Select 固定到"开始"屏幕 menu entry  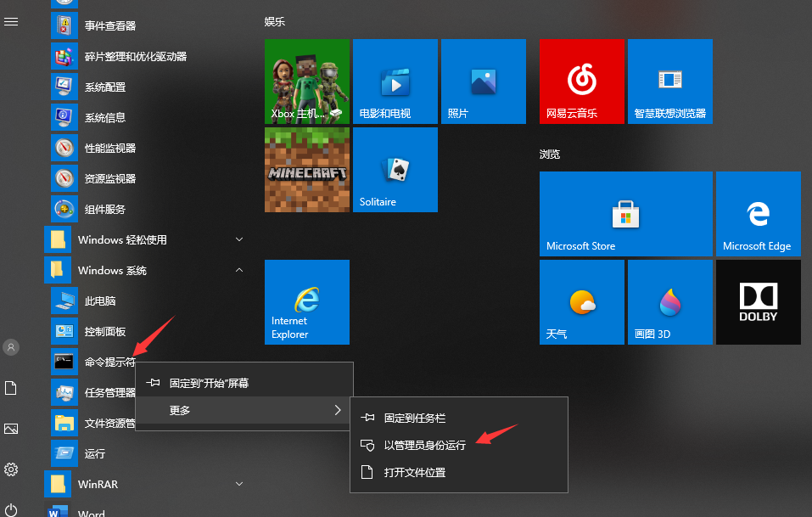click(x=244, y=383)
